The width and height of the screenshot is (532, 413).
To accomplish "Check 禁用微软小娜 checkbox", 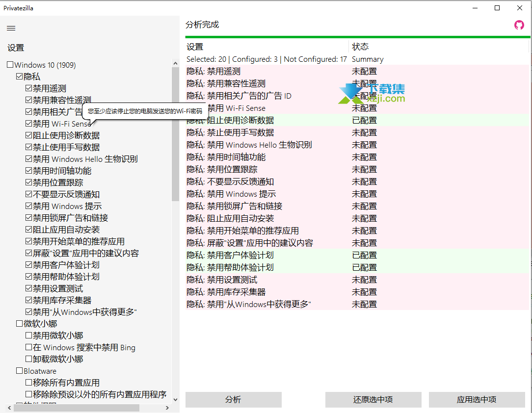I will pos(29,336).
